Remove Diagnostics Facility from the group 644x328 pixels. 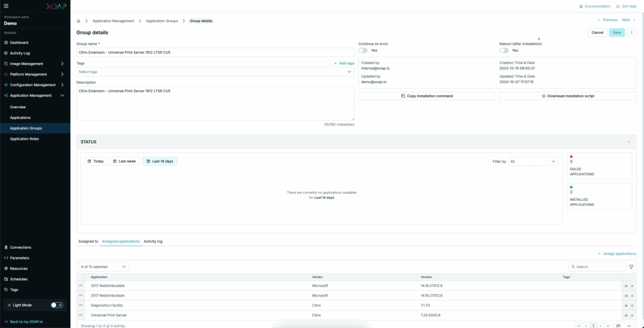pyautogui.click(x=632, y=305)
